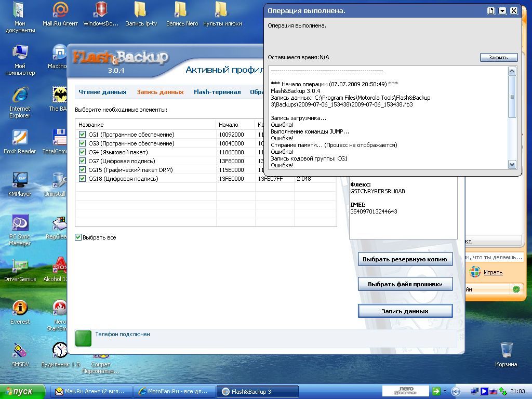
Task: Click the blue play-button tray icon
Action: pos(484,391)
